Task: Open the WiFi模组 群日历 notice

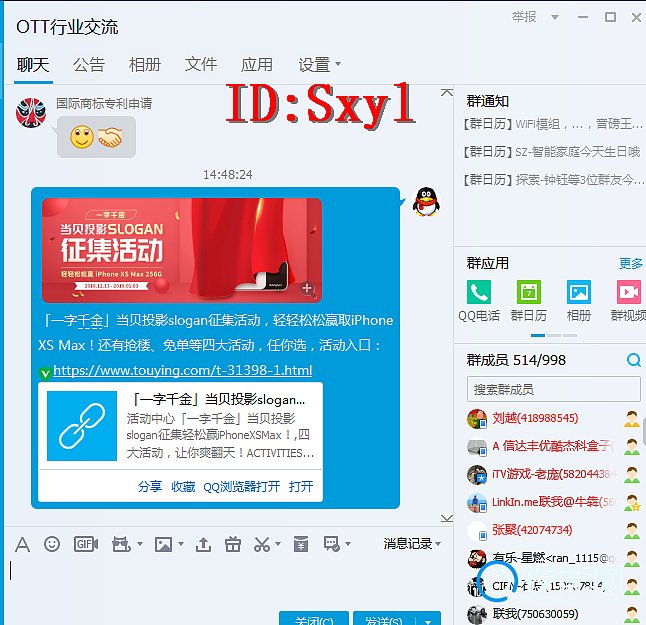Action: click(x=552, y=124)
